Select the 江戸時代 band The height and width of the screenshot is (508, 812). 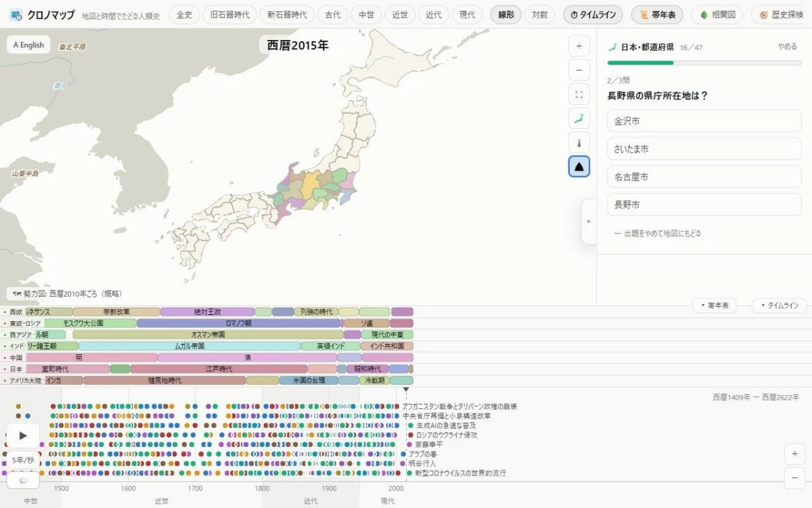219,369
